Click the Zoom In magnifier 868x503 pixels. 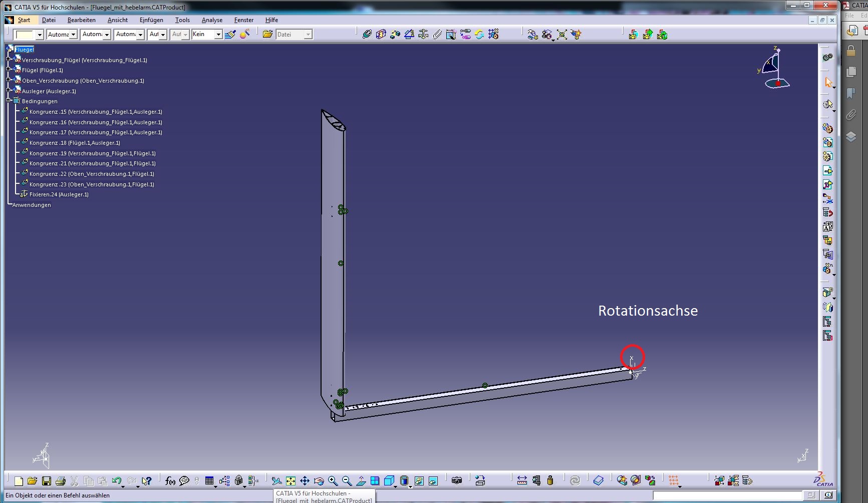tap(333, 481)
